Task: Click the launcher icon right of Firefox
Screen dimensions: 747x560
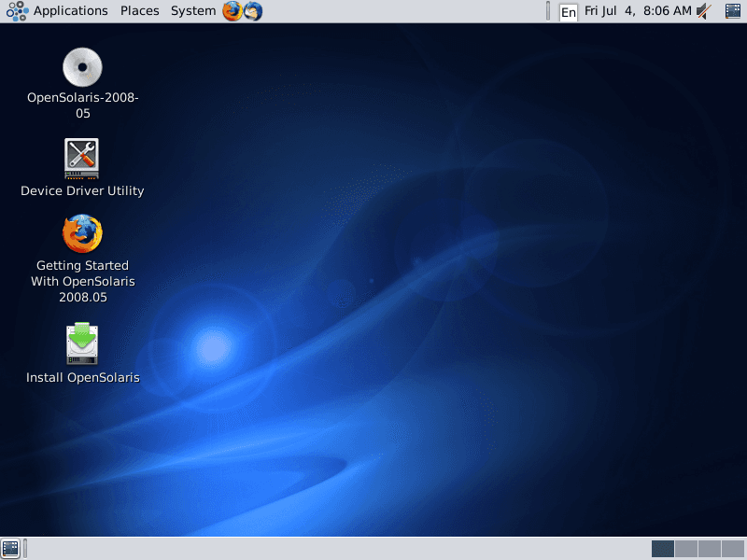Action: [x=252, y=12]
